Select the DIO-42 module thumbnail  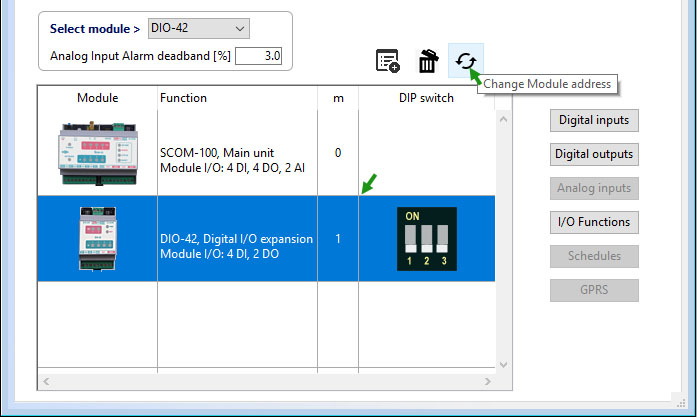[98, 239]
